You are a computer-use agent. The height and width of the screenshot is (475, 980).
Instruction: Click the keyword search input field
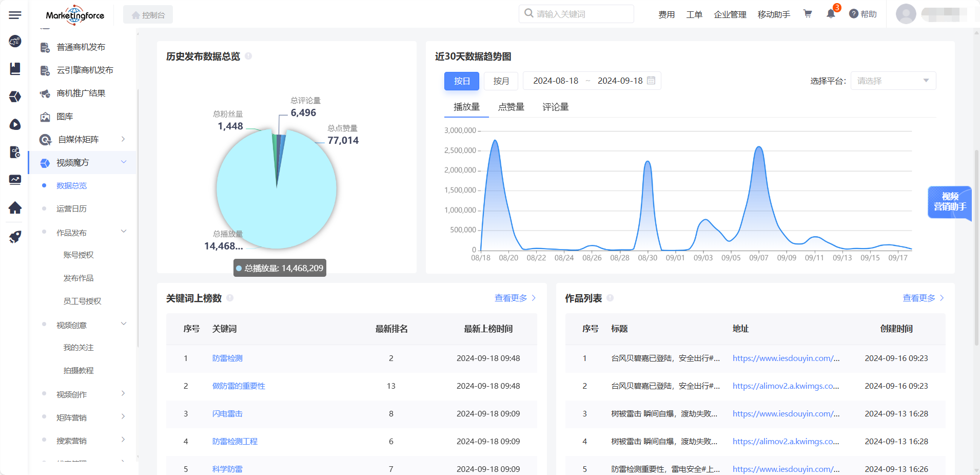[581, 14]
